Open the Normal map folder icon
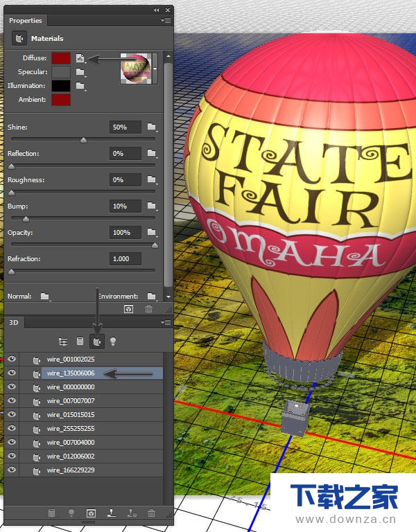 45,296
